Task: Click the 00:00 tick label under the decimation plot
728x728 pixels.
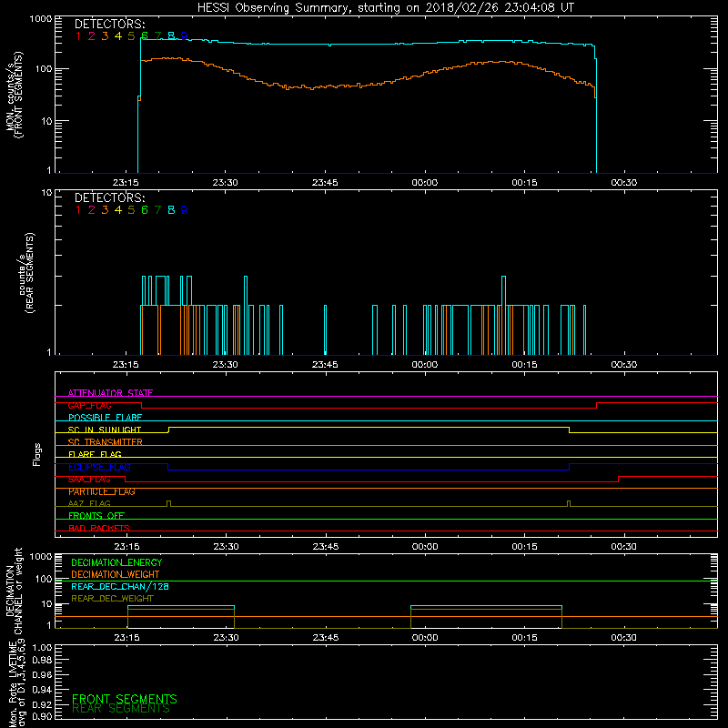Action: [425, 638]
